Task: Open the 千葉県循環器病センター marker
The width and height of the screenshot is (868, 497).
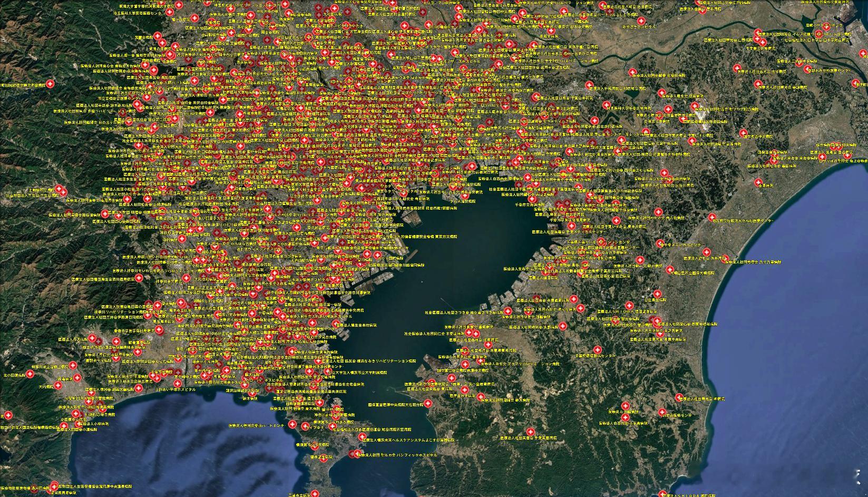Action: pos(597,349)
